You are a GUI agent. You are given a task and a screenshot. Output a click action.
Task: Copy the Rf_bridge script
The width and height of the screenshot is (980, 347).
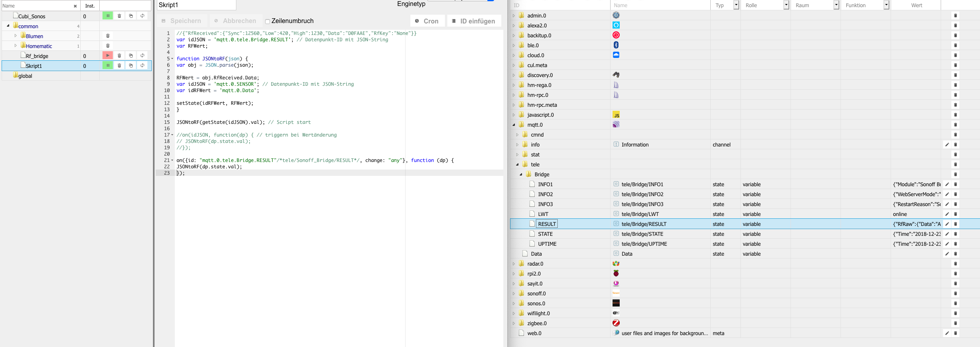[131, 56]
